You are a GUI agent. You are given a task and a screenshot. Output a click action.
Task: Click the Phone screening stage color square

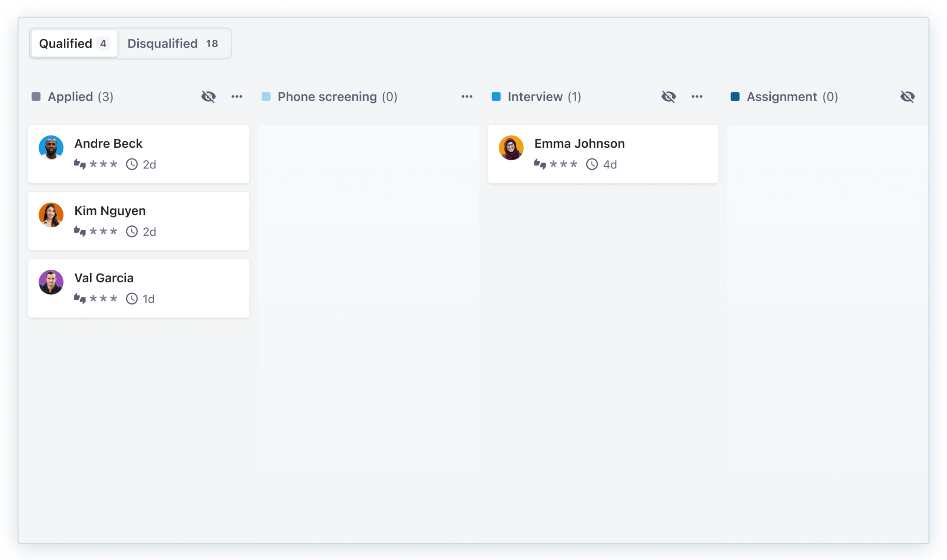pyautogui.click(x=266, y=97)
